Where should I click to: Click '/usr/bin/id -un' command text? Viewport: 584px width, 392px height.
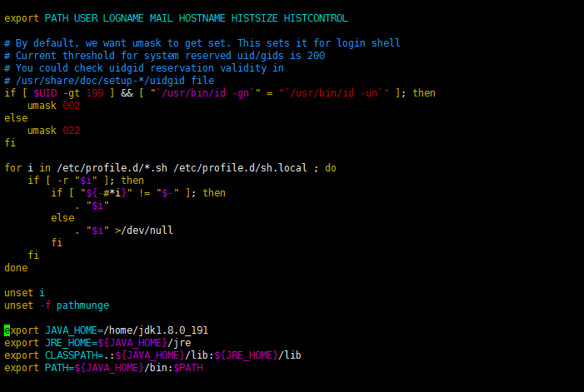point(334,93)
